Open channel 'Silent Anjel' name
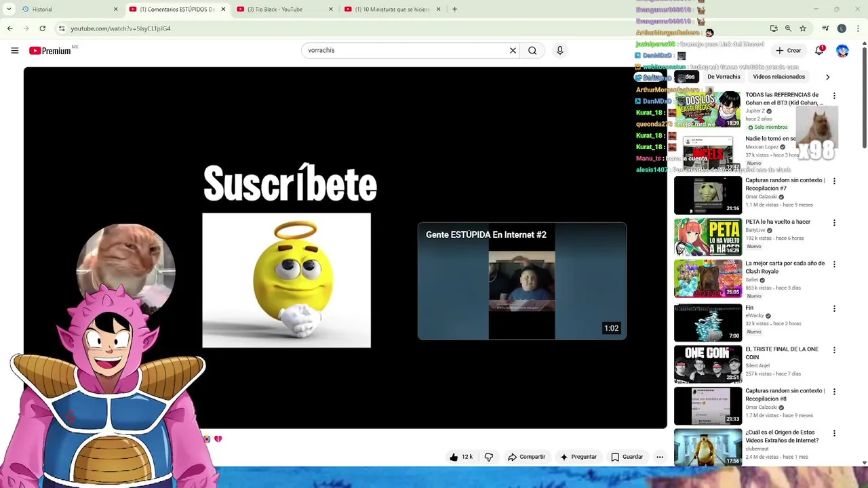Image resolution: width=868 pixels, height=488 pixels. click(759, 365)
